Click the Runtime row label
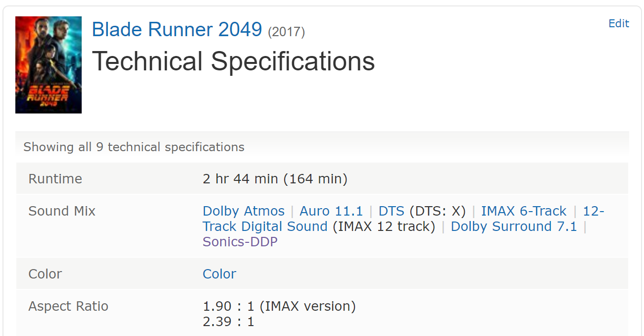Image resolution: width=644 pixels, height=336 pixels. pyautogui.click(x=55, y=179)
